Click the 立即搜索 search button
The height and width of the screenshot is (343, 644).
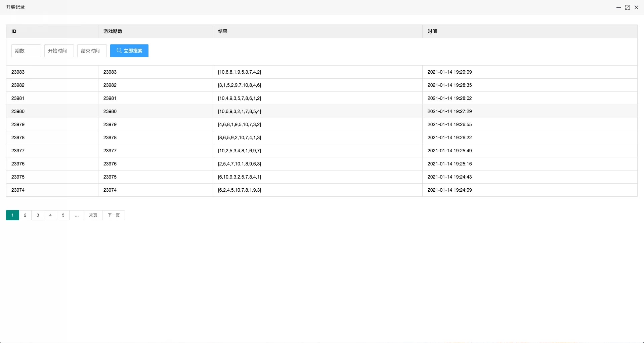coord(129,51)
